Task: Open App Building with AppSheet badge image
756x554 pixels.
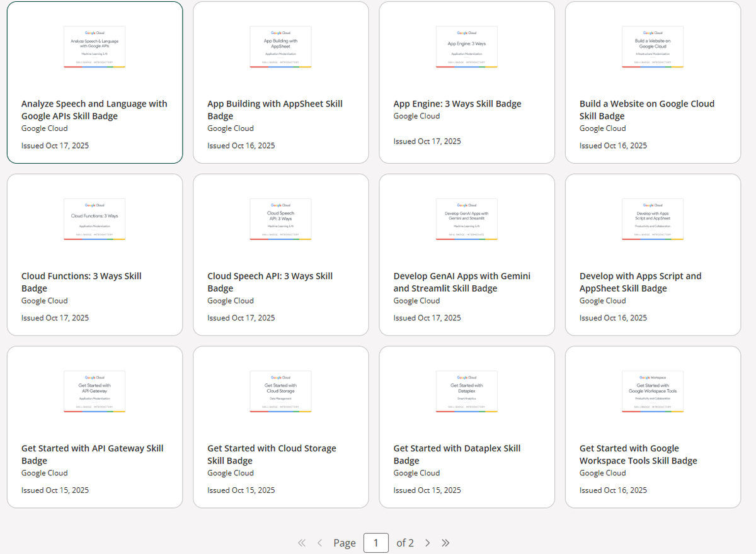Action: click(x=280, y=46)
